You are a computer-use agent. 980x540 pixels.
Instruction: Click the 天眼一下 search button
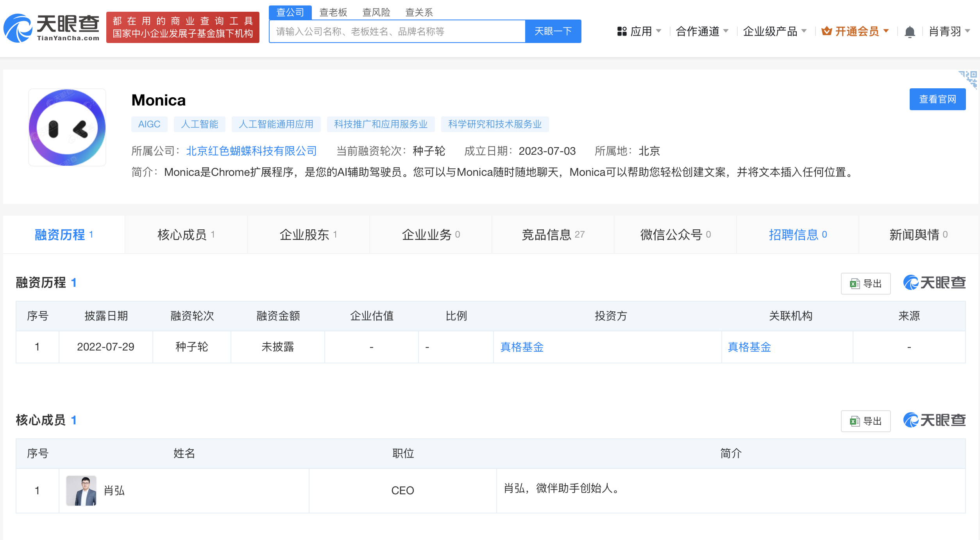point(553,31)
